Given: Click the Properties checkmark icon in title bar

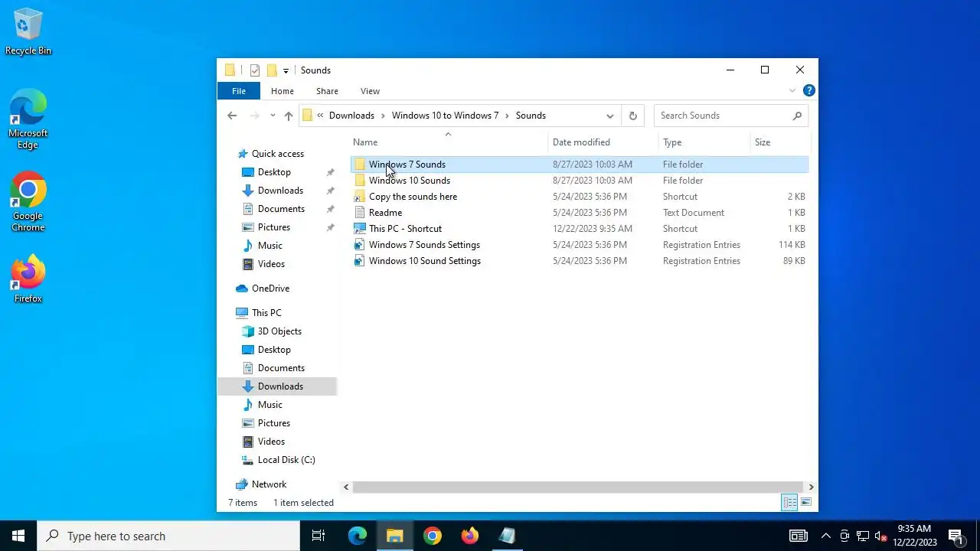Looking at the screenshot, I should 255,70.
